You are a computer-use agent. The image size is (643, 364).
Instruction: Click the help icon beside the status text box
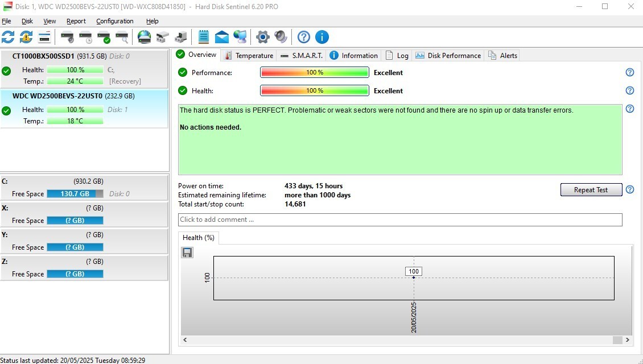point(630,109)
